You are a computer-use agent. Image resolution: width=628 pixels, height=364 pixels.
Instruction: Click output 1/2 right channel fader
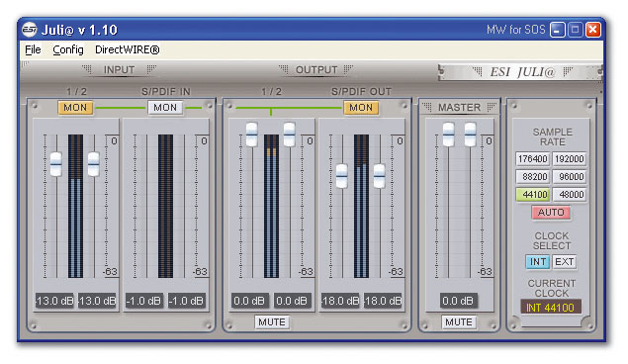point(289,135)
